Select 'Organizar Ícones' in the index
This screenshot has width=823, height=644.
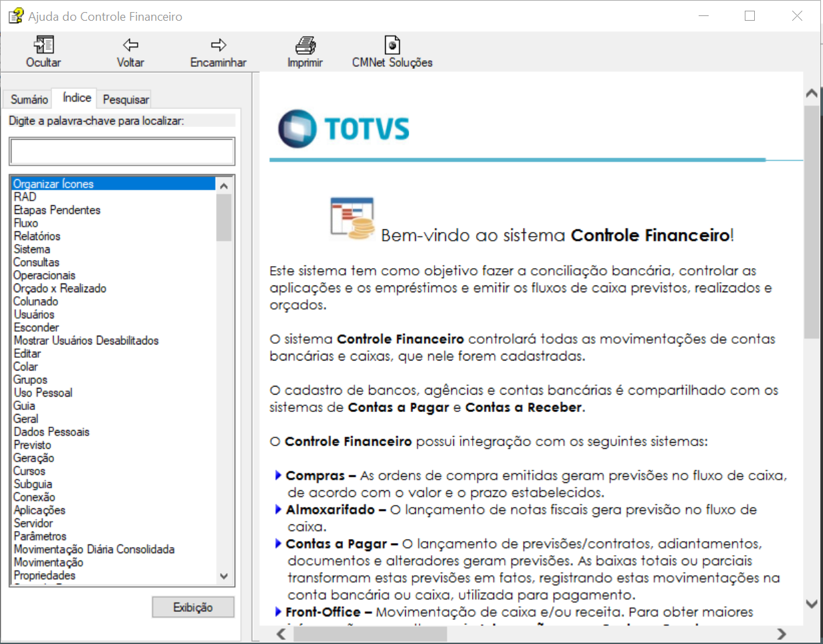114,184
